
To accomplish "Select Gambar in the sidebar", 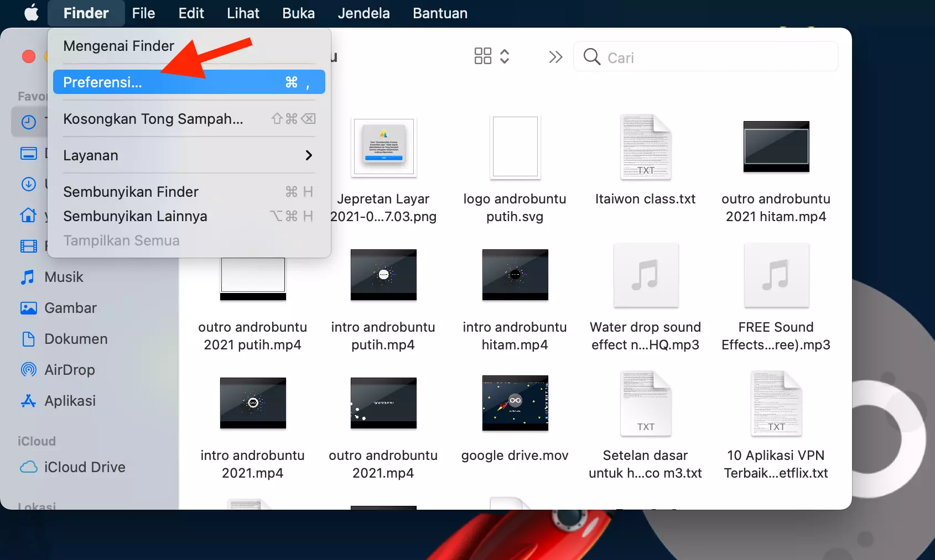I will click(x=70, y=308).
